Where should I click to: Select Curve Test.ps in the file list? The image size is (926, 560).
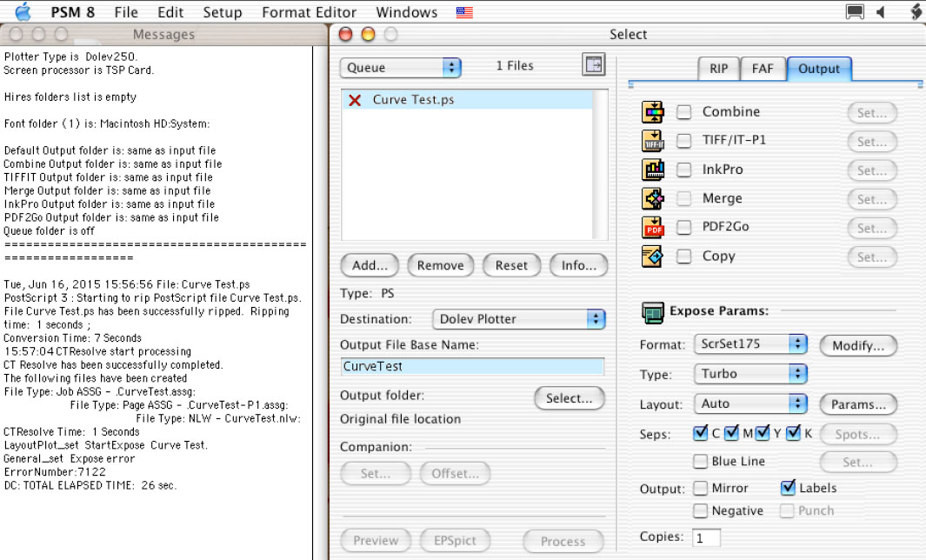467,100
